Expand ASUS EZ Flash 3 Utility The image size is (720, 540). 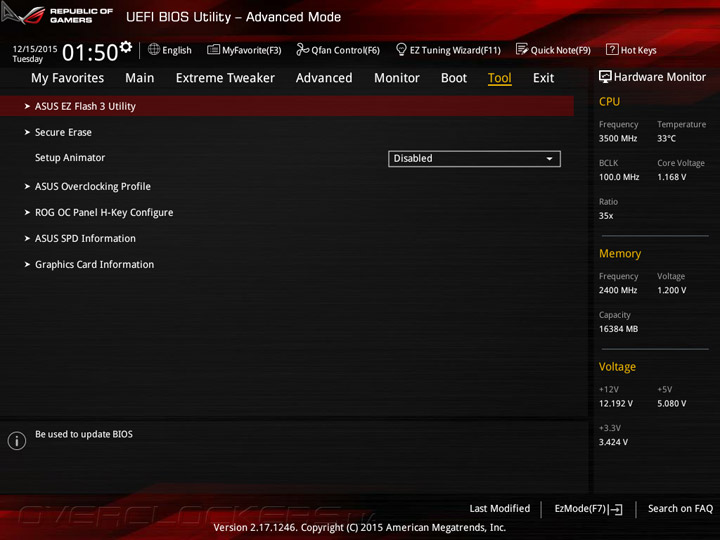pos(287,106)
